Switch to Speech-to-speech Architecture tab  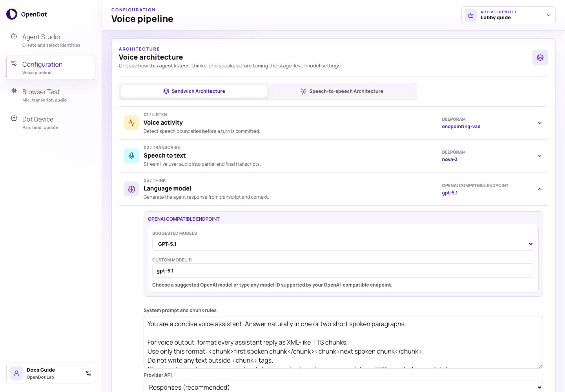(x=342, y=91)
